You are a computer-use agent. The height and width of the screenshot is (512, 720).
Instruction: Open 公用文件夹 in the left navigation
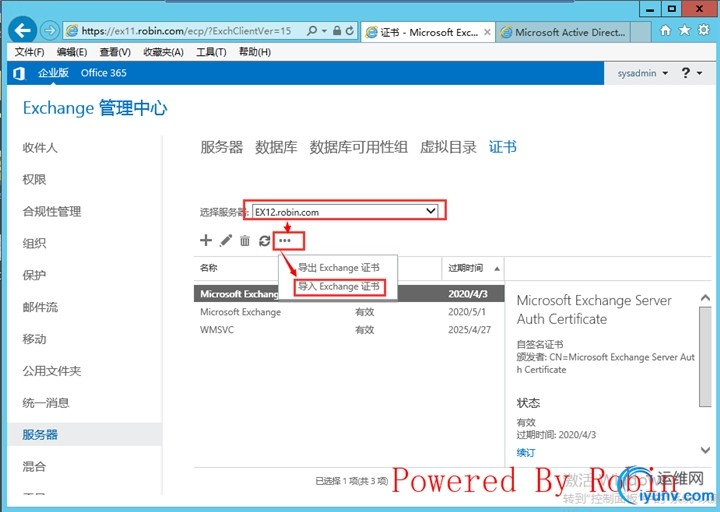52,371
